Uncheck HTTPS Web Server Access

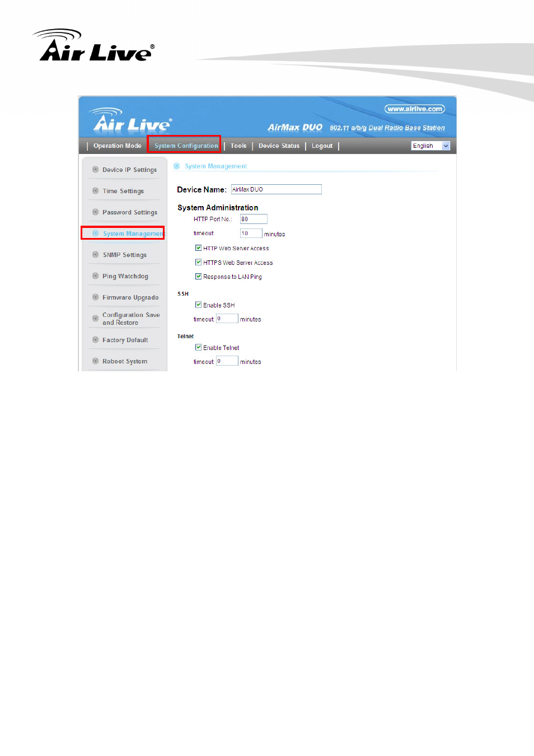click(x=198, y=262)
